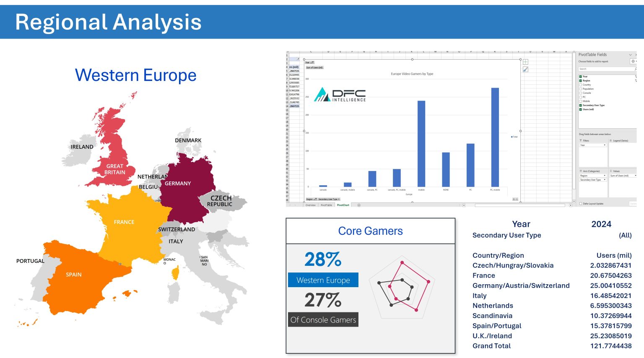Image resolution: width=644 pixels, height=358 pixels.
Task: Open the PivotTable Fields Tools gear icon
Action: click(x=633, y=62)
